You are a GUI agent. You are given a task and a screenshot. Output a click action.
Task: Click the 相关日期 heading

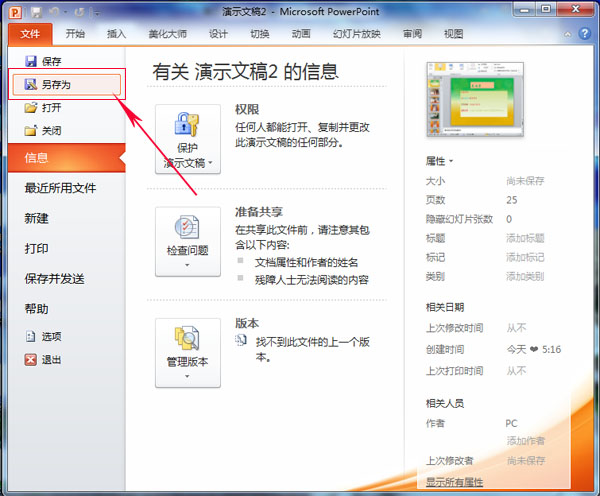tap(445, 307)
